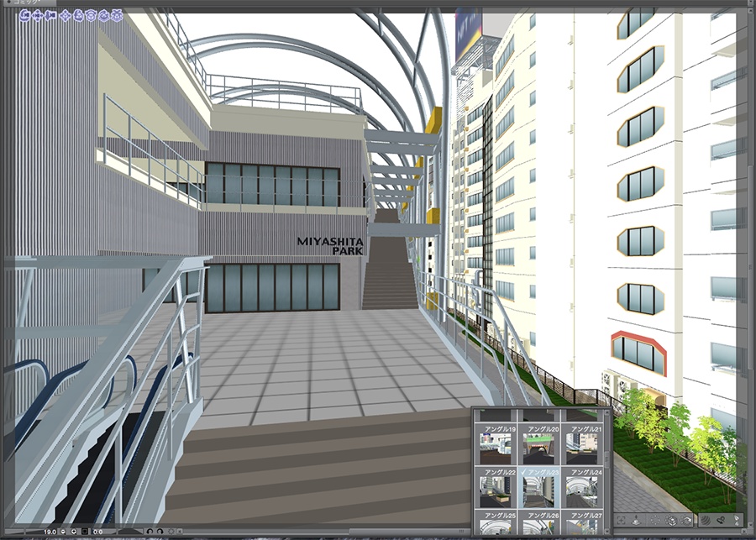756x540 pixels.
Task: Toggle the checkmark on アングル23 thumbnail
Action: pos(523,471)
